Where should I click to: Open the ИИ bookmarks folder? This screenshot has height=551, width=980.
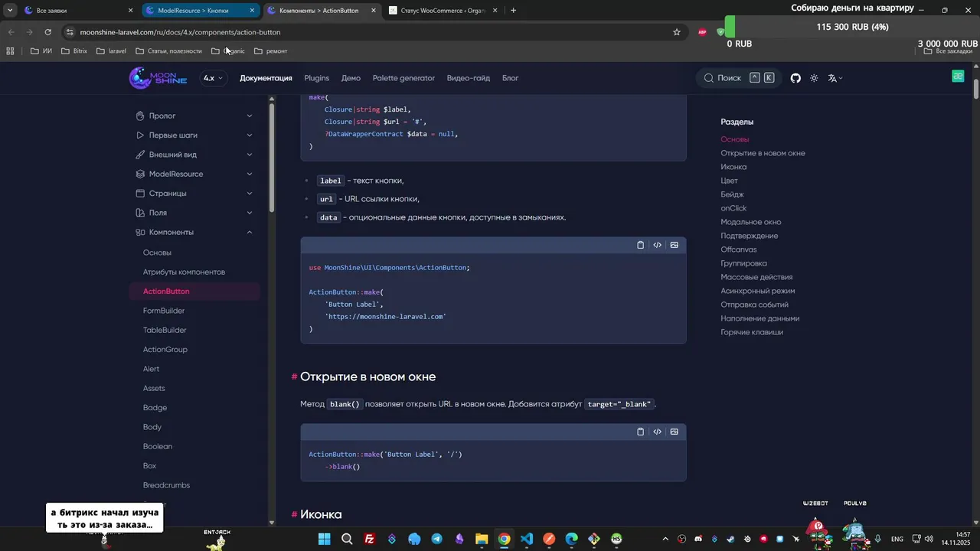click(41, 51)
